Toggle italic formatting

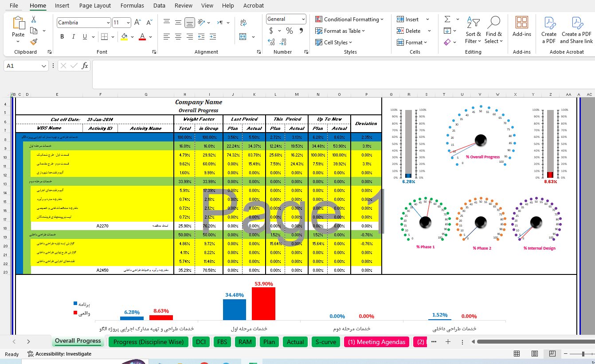click(74, 36)
